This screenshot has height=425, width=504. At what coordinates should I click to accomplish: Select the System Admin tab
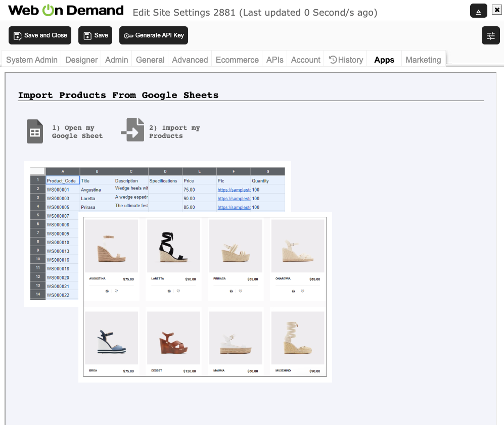pos(32,60)
